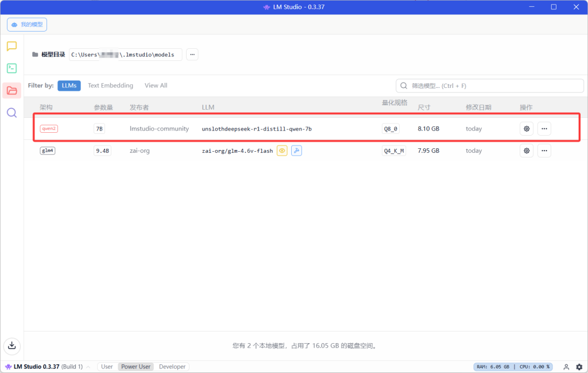Image resolution: width=588 pixels, height=373 pixels.
Task: Switch to Developer mode
Action: tap(172, 367)
